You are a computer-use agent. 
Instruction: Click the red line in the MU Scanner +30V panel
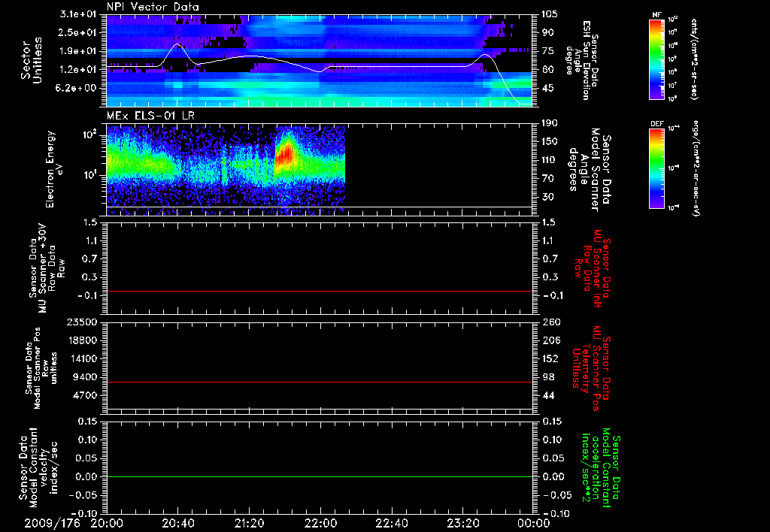click(x=320, y=291)
